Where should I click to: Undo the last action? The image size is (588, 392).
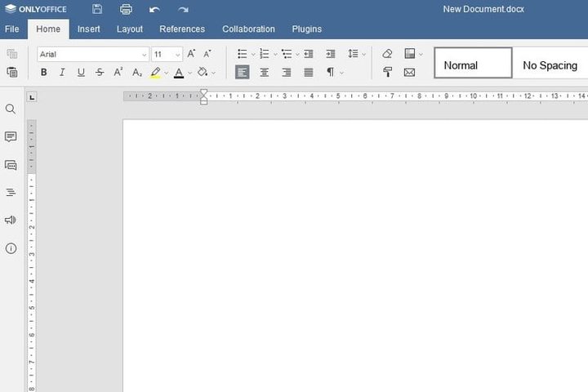[x=154, y=9]
